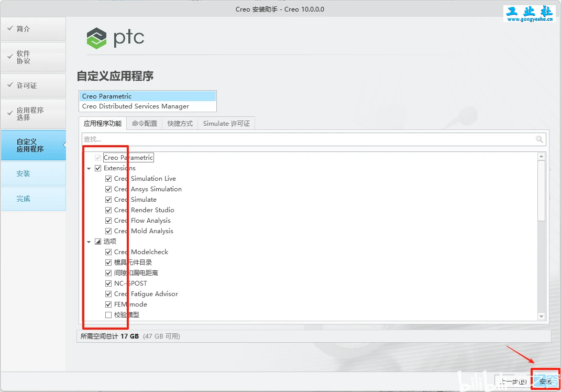
Task: Select the 自定义应用程序 step
Action: (x=34, y=145)
